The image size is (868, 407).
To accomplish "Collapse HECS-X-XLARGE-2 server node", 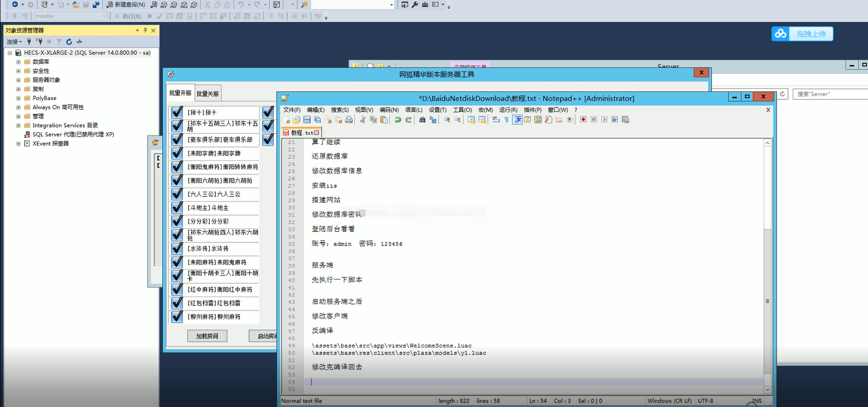I will pyautogui.click(x=10, y=53).
